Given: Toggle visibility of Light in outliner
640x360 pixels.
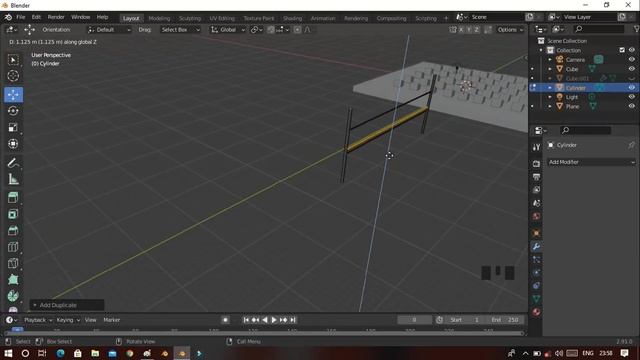Looking at the screenshot, I should 631,97.
